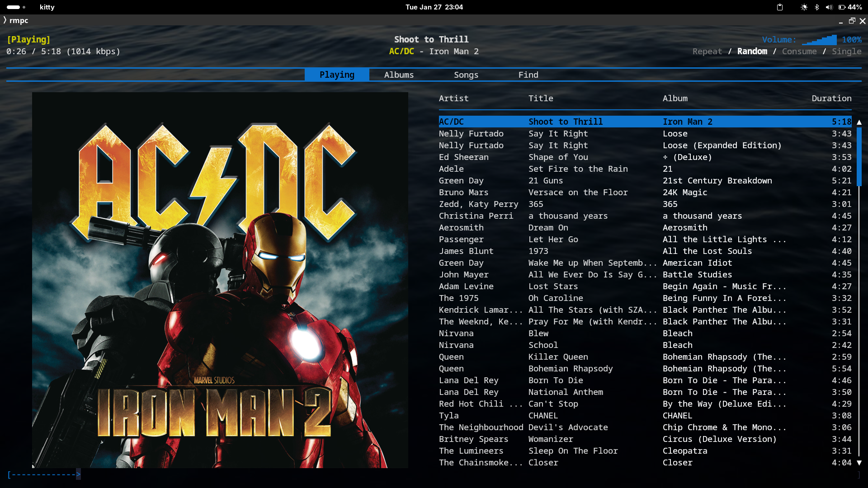The width and height of the screenshot is (868, 488).
Task: Open the Songs tab
Action: pos(466,75)
